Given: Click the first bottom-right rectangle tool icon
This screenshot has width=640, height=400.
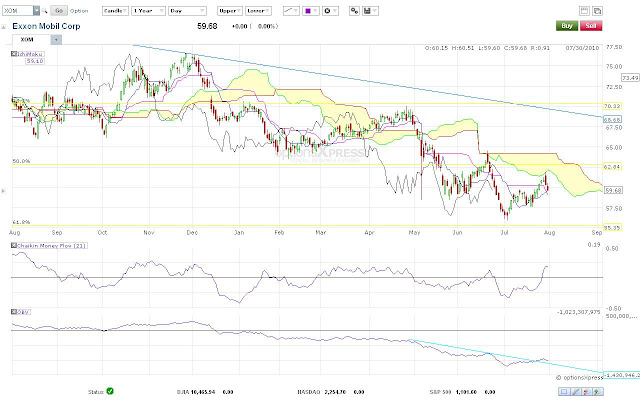Looking at the screenshot, I should [x=564, y=392].
